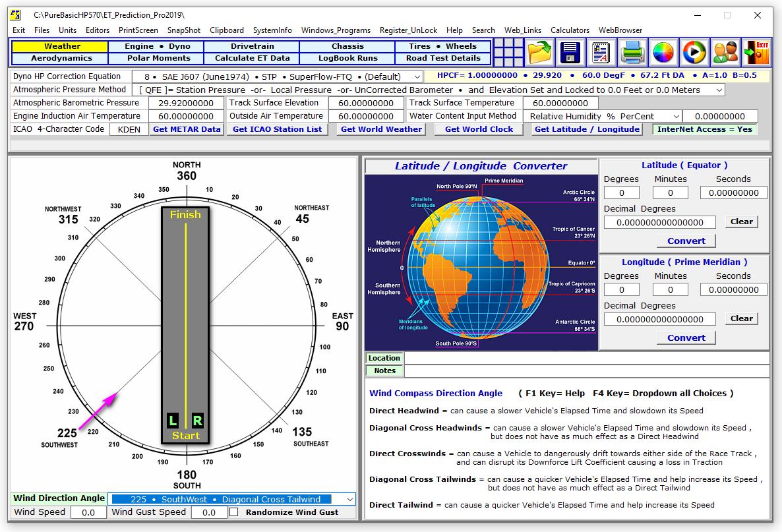Click the Location text field
The width and height of the screenshot is (782, 532).
tap(587, 358)
